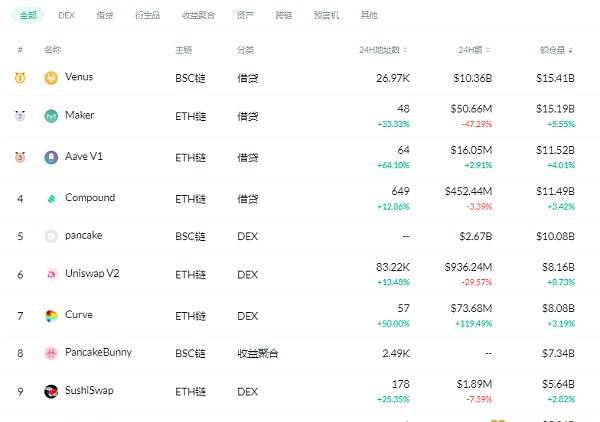
Task: Click the Curve row DEX category label
Action: (x=248, y=316)
